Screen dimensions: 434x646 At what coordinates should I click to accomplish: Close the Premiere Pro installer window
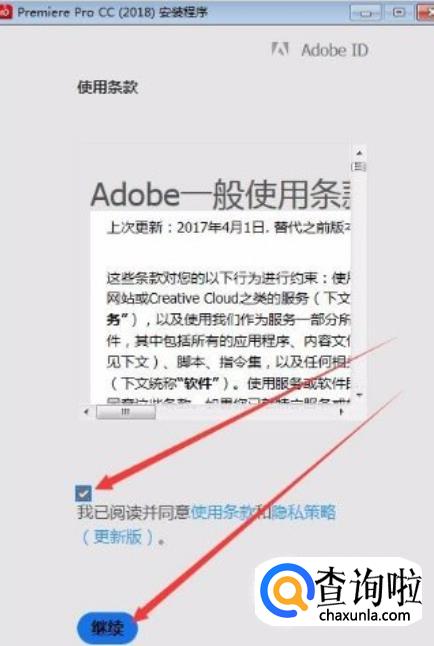[x=425, y=13]
